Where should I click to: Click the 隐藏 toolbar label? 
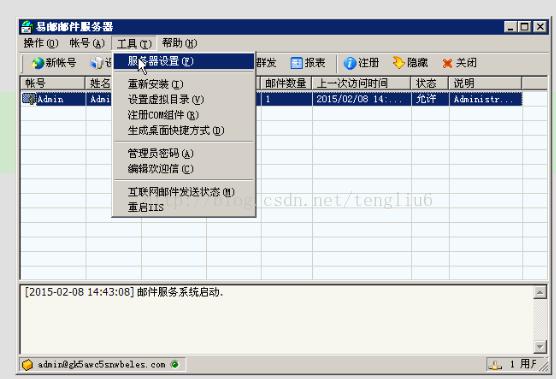pyautogui.click(x=417, y=63)
